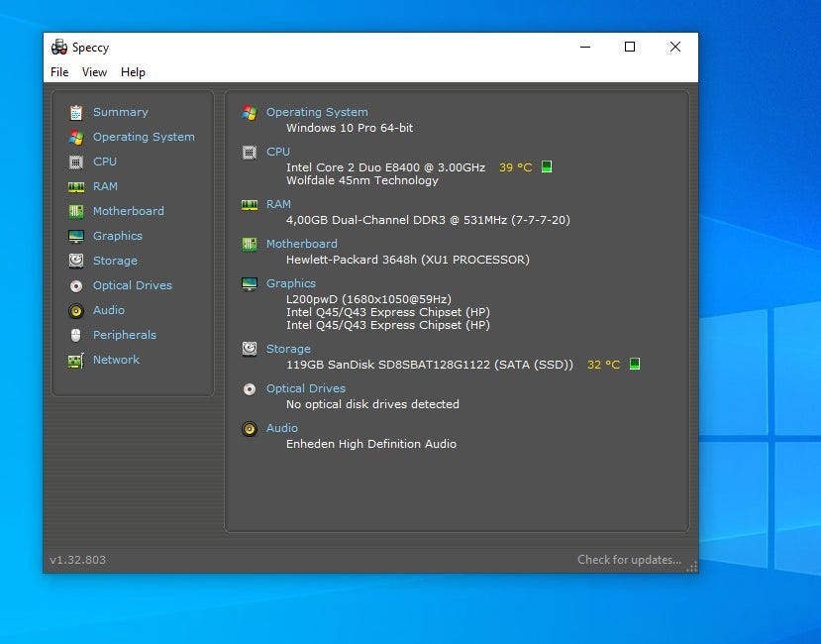Click the Optical Drives disc icon in sidebar
The image size is (821, 644).
coord(76,286)
